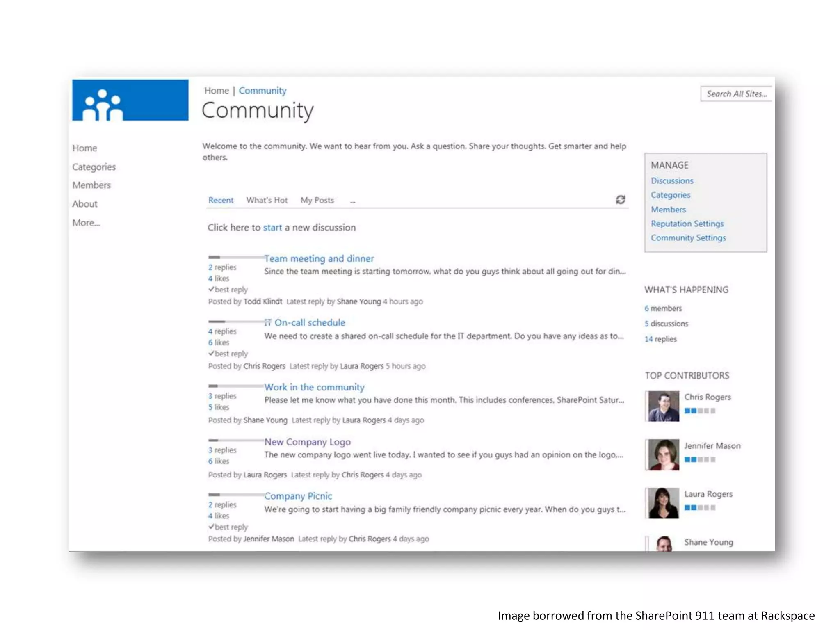Image resolution: width=840 pixels, height=630 pixels.
Task: Click Laura Rogers' reputation bar
Action: pyautogui.click(x=700, y=508)
